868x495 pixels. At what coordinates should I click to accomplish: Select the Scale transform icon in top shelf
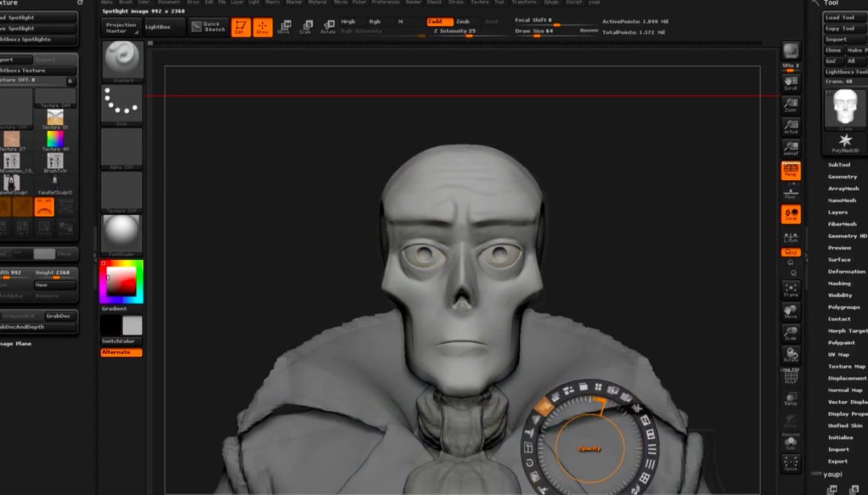(306, 27)
